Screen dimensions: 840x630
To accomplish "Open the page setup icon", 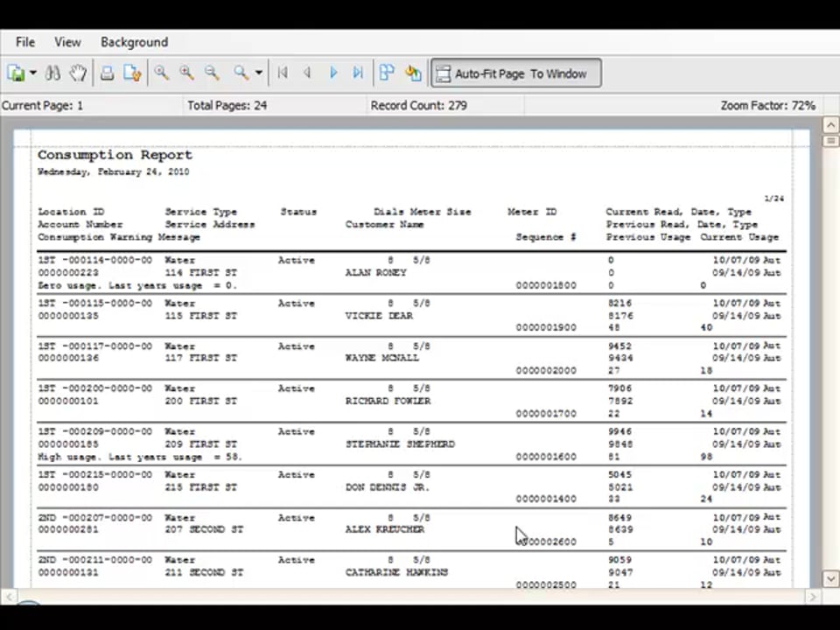I will pyautogui.click(x=132, y=73).
